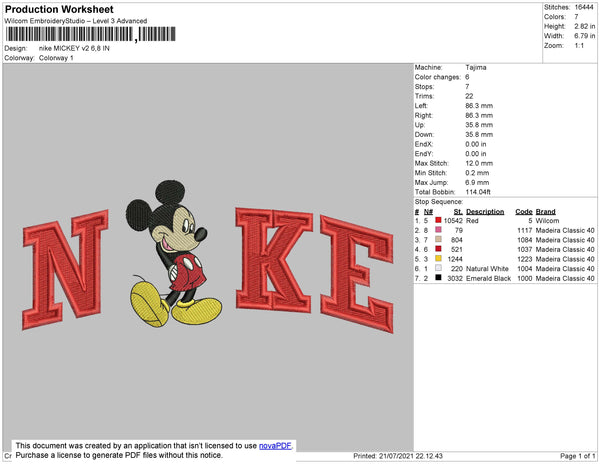The height and width of the screenshot is (464, 600).
Task: Select the pink swatch with stitch count 79
Action: click(x=438, y=230)
